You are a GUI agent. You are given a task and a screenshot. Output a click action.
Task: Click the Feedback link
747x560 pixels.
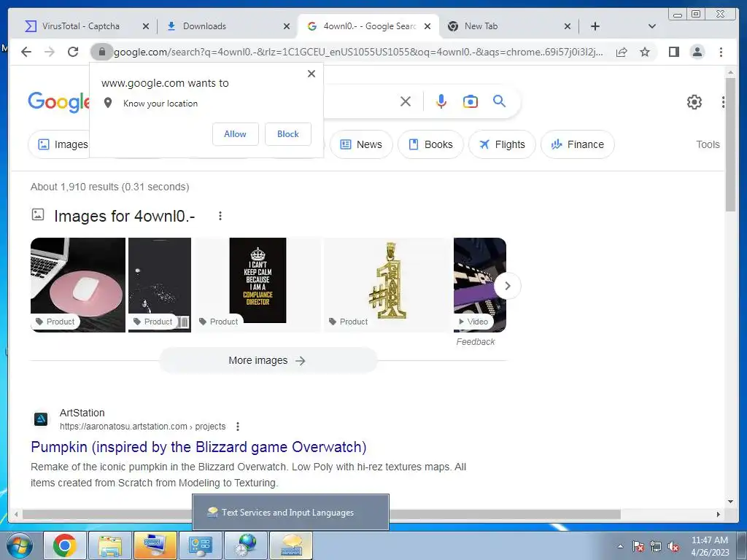476,342
